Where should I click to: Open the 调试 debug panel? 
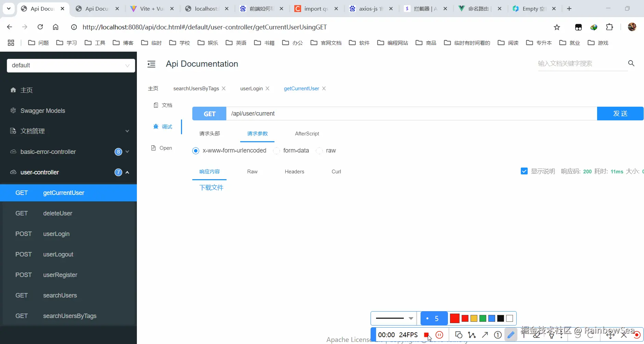pyautogui.click(x=163, y=127)
